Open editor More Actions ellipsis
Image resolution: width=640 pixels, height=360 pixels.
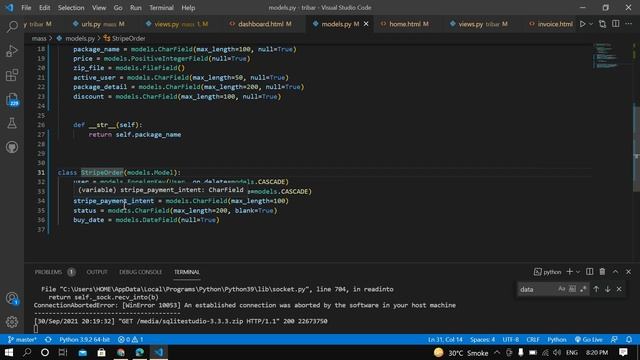coord(629,24)
